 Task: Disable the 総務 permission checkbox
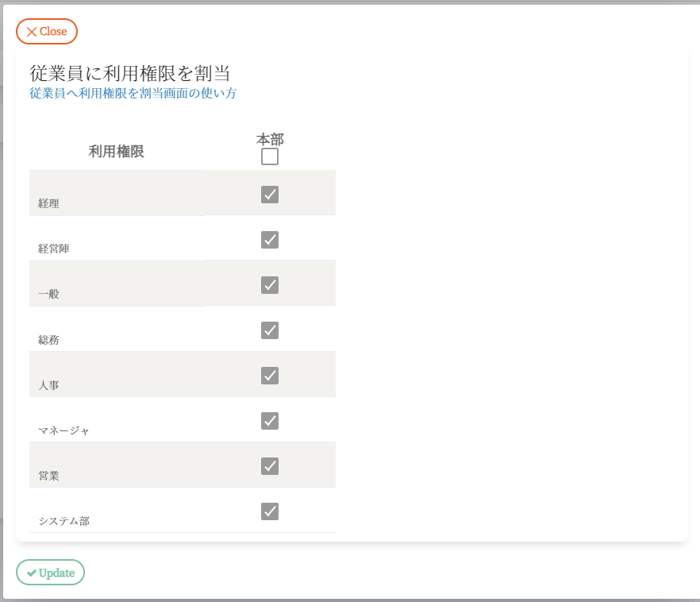270,330
